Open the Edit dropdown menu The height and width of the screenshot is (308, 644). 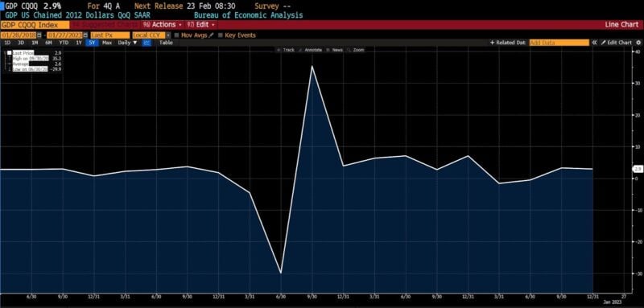point(200,25)
